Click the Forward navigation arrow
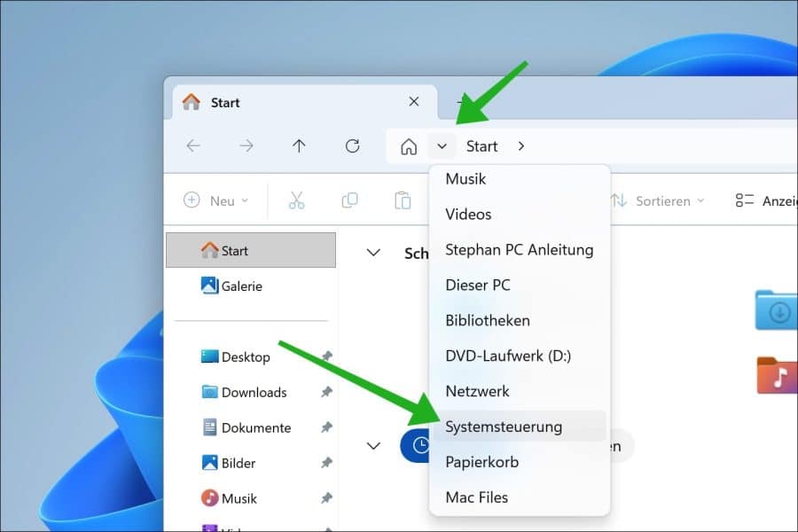 (246, 146)
